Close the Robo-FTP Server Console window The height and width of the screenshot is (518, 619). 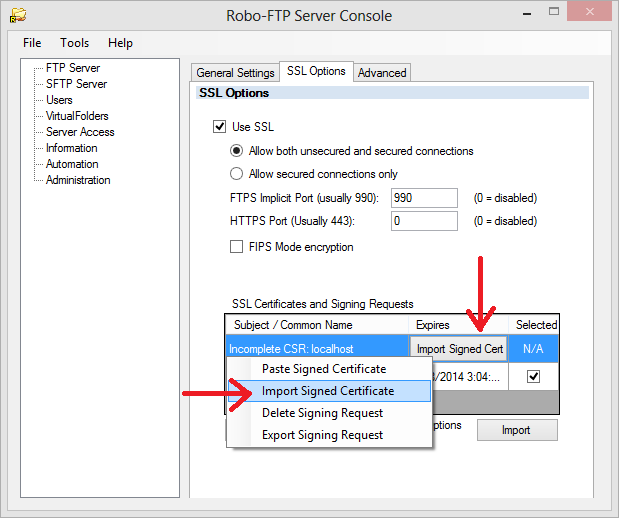pyautogui.click(x=589, y=11)
